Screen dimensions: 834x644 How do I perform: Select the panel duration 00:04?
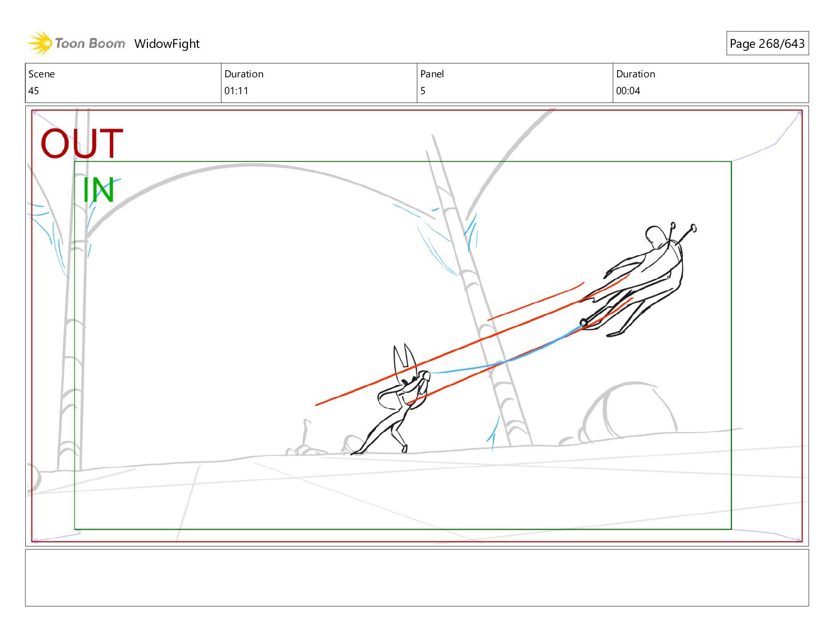click(x=628, y=90)
